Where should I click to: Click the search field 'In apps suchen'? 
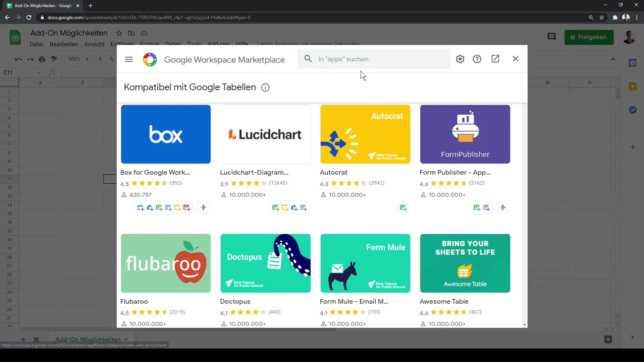374,59
